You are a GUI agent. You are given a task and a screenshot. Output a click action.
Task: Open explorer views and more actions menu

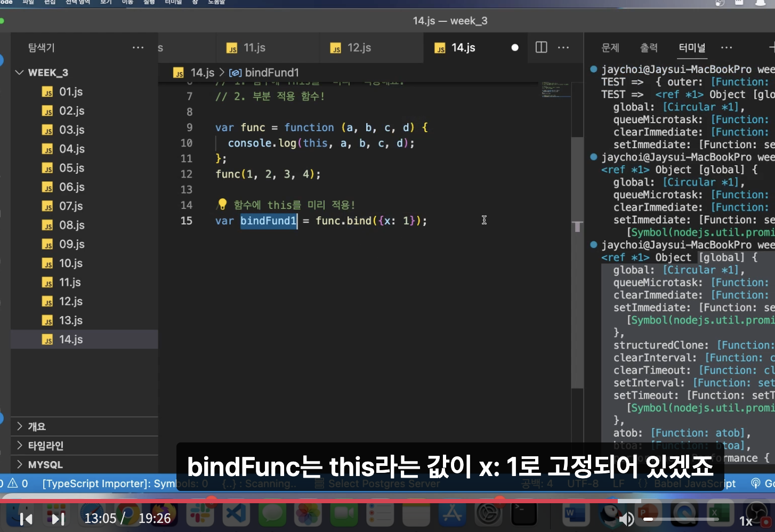click(138, 47)
